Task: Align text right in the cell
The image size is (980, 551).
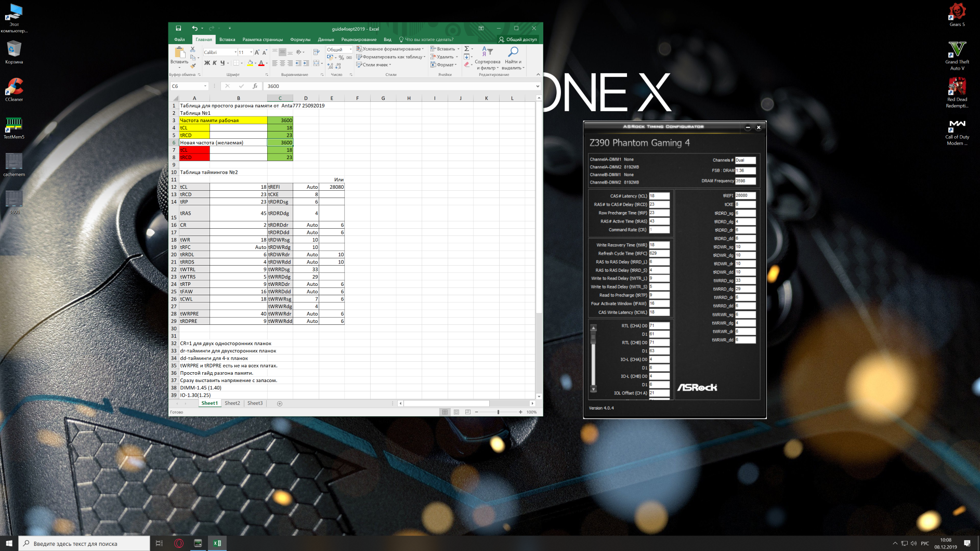Action: tap(290, 63)
